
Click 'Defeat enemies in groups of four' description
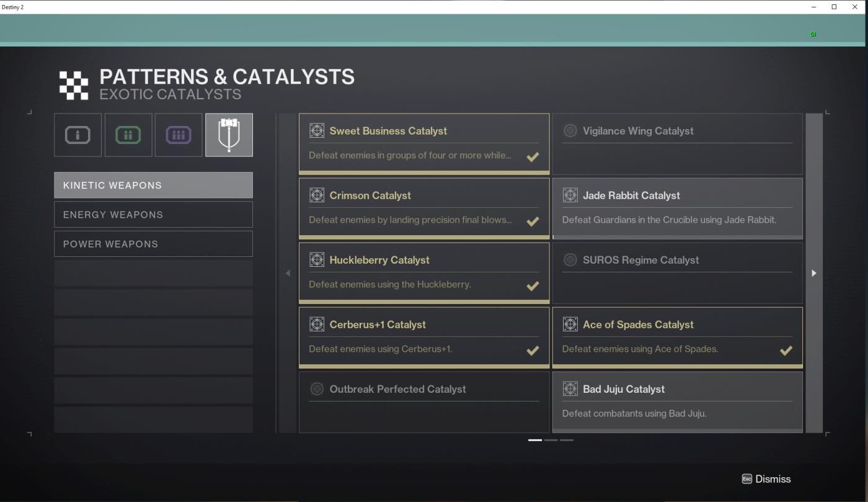[x=410, y=155]
